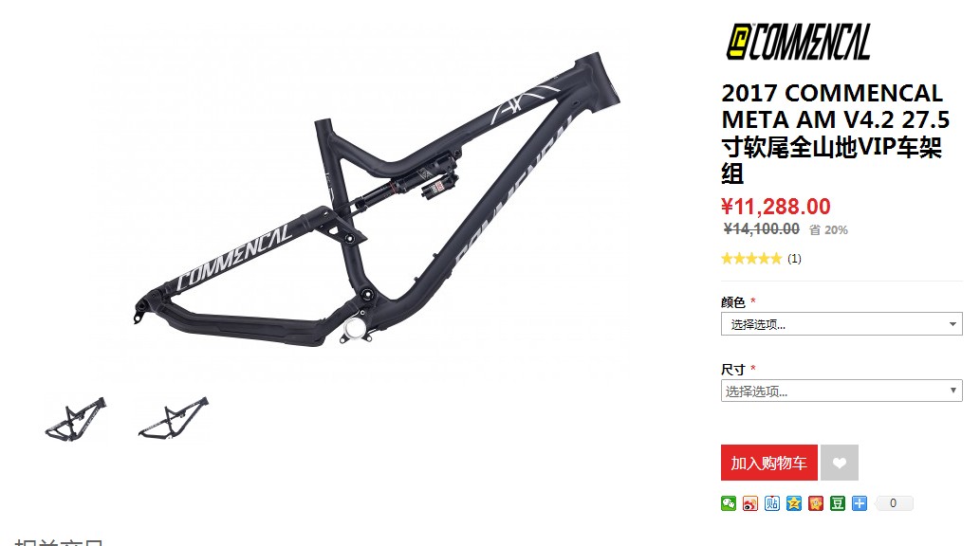
Task: Share to Baidu Tieba icon
Action: coord(772,503)
